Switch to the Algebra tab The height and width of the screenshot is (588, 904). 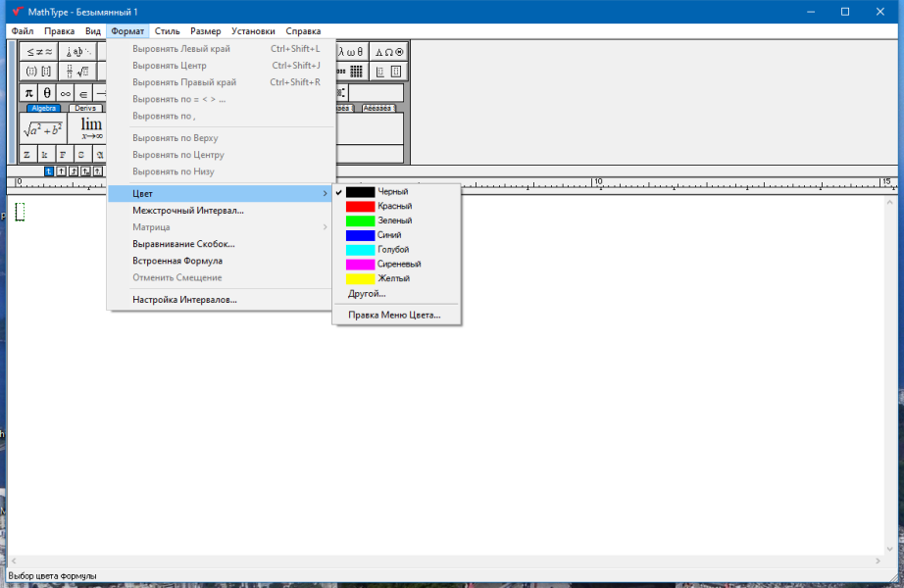tap(44, 108)
